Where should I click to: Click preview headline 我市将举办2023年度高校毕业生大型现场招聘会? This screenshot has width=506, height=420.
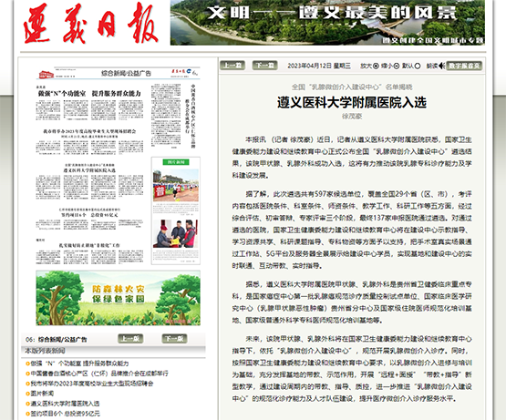[x=89, y=131]
